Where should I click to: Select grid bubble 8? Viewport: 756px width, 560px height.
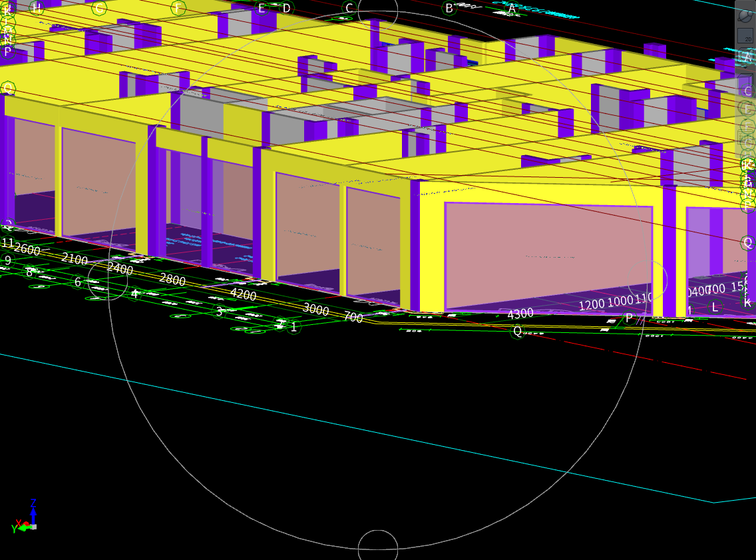coord(29,272)
